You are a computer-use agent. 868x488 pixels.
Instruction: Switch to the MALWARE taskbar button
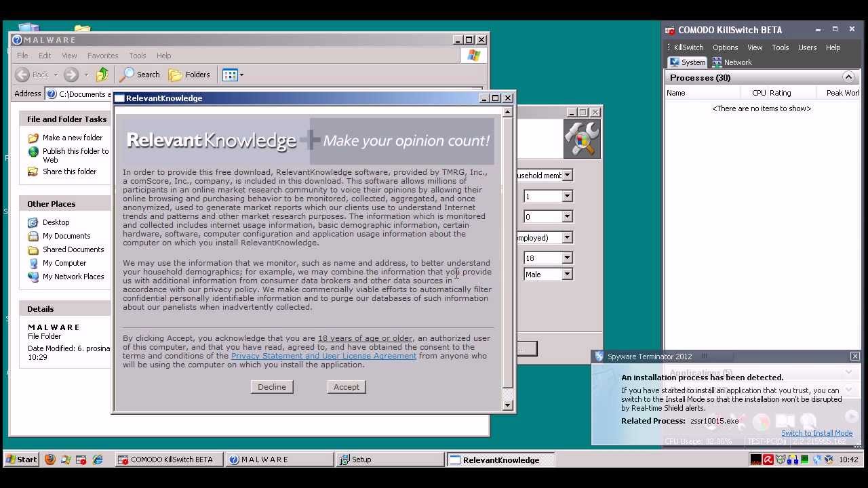(280, 460)
